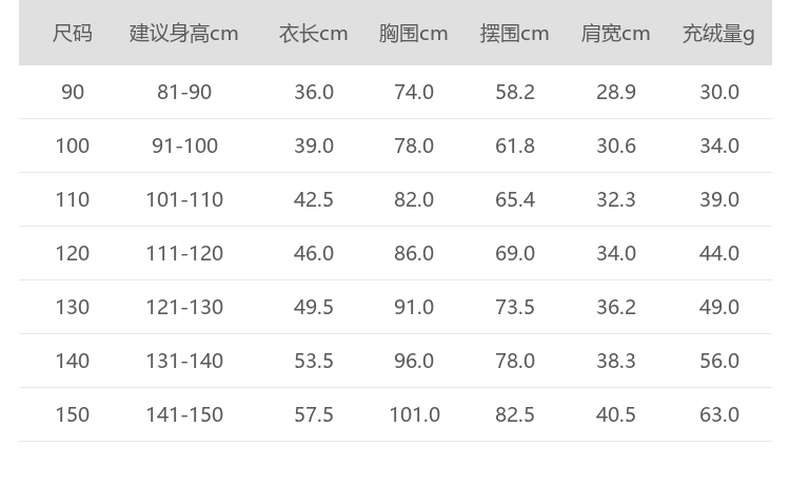
Task: Click the 42.5 garment length cell
Action: pos(313,200)
